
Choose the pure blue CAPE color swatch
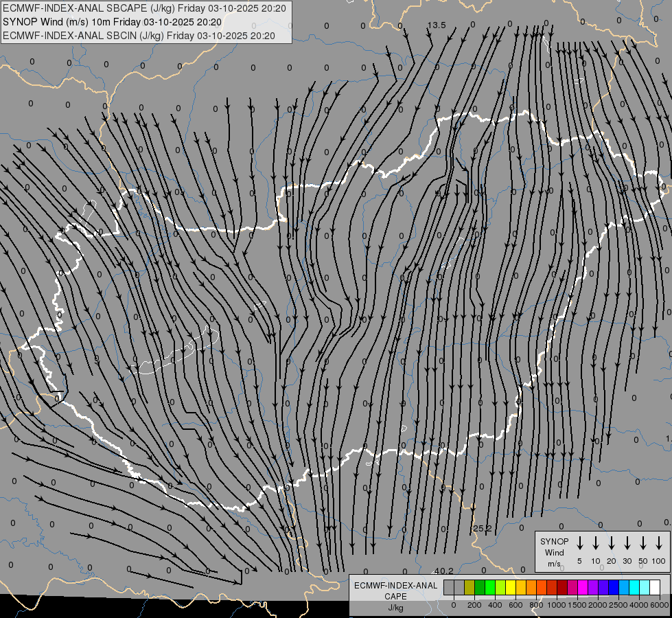pyautogui.click(x=614, y=587)
